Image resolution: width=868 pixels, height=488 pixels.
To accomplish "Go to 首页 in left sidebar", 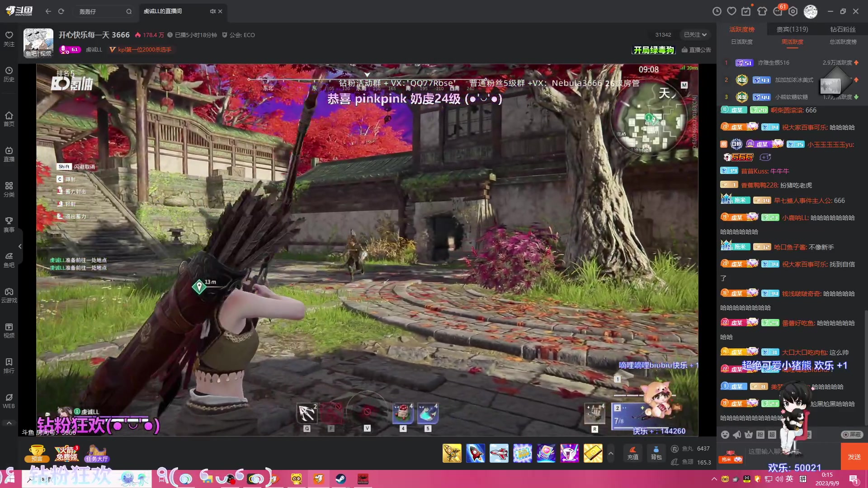I will pyautogui.click(x=9, y=119).
